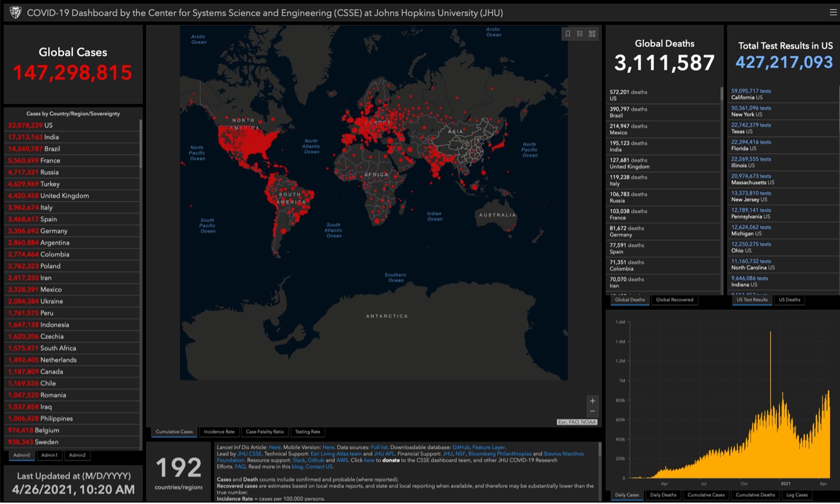Show the Cumulative Cases chart tab
840x504 pixels.
click(x=706, y=495)
